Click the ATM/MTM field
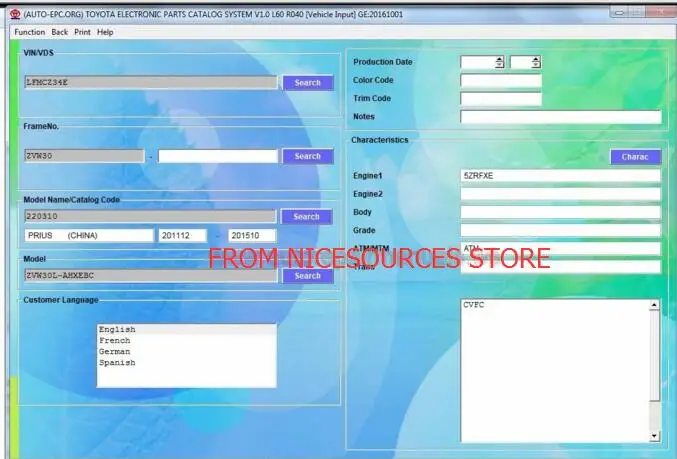The height and width of the screenshot is (459, 677). (560, 248)
